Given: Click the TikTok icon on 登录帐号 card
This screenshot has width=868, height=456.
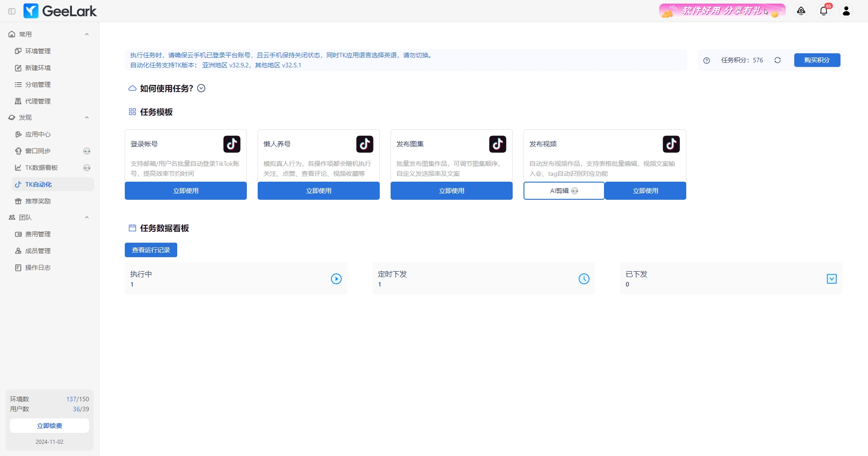Looking at the screenshot, I should click(232, 144).
